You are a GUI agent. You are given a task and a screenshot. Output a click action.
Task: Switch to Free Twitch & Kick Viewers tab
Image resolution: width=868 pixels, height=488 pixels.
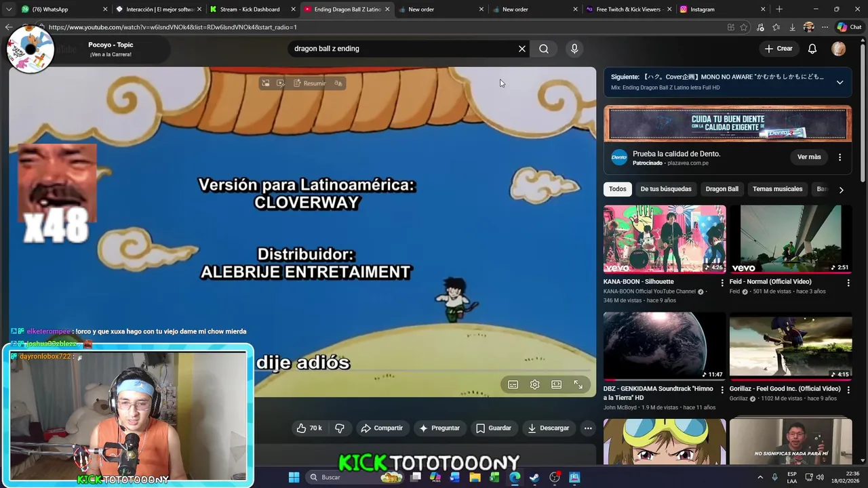click(629, 9)
